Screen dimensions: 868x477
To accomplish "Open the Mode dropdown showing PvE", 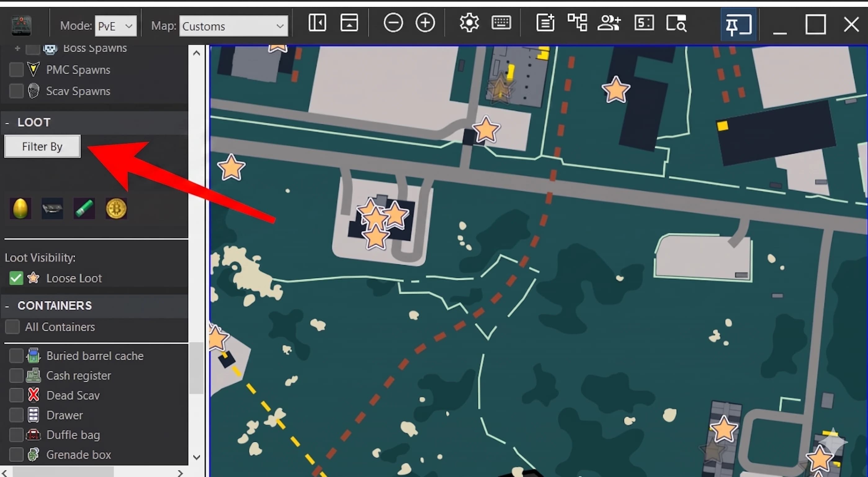I will coord(116,26).
